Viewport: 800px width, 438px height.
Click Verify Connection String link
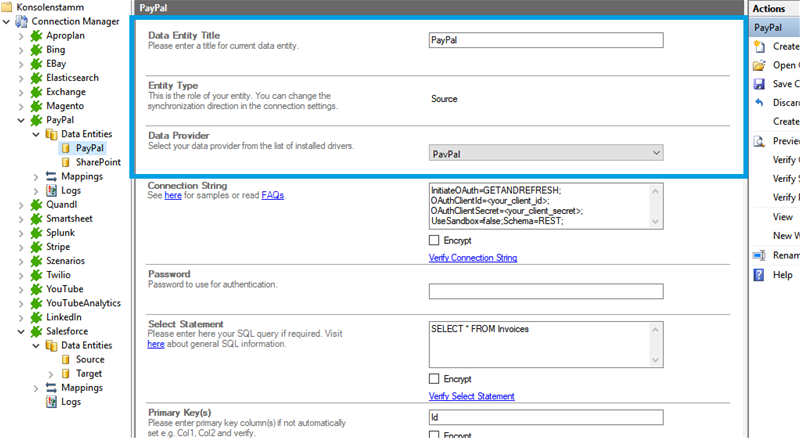pyautogui.click(x=472, y=258)
